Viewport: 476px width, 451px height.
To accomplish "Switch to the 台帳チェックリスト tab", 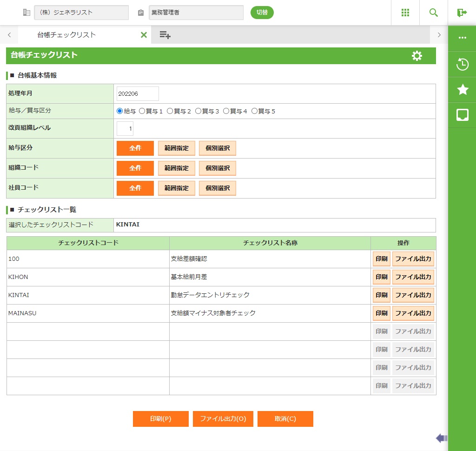I will [66, 35].
